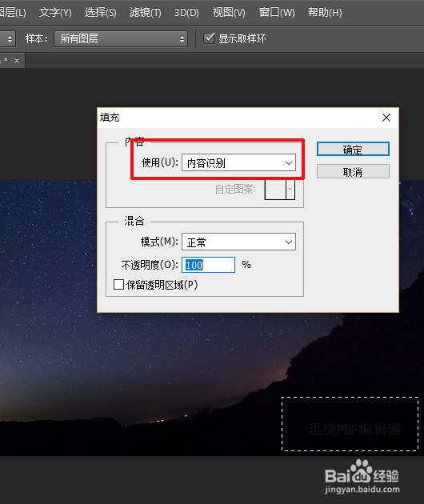Screen dimensions: 424x504
Task: Click the 自定图案 pattern swatch
Action: (x=275, y=190)
